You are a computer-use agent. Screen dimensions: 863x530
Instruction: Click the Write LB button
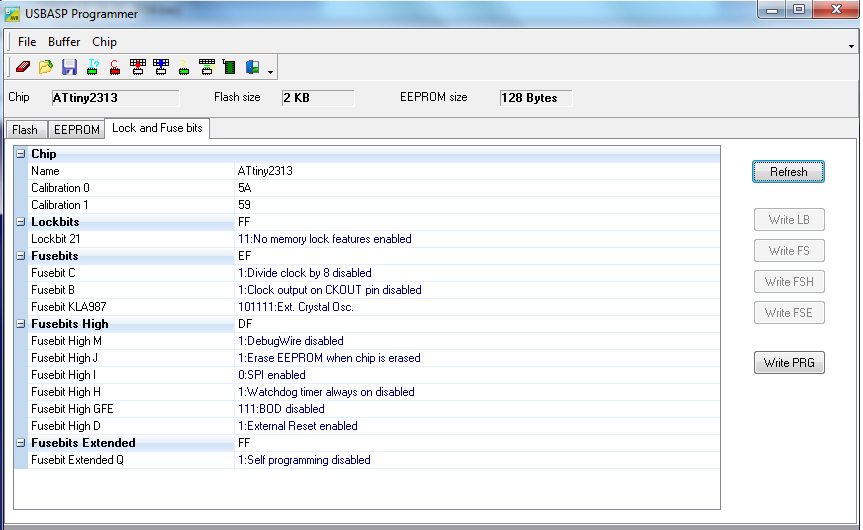point(789,220)
